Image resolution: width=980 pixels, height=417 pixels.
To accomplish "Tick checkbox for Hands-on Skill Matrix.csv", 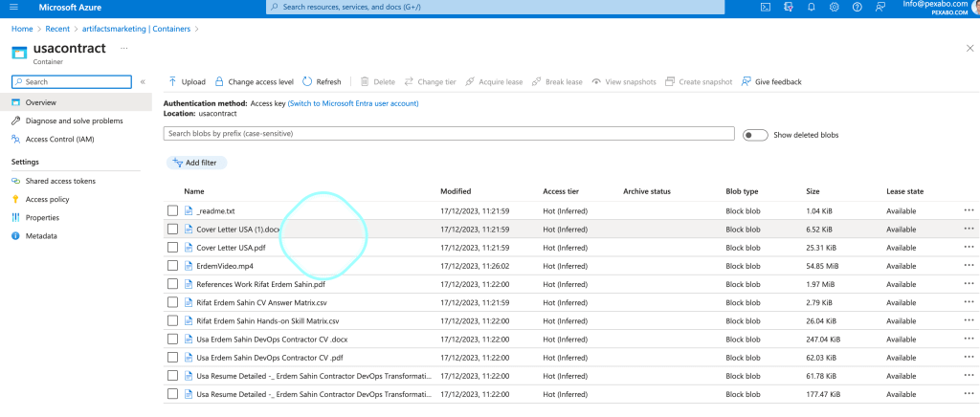I will (x=172, y=320).
